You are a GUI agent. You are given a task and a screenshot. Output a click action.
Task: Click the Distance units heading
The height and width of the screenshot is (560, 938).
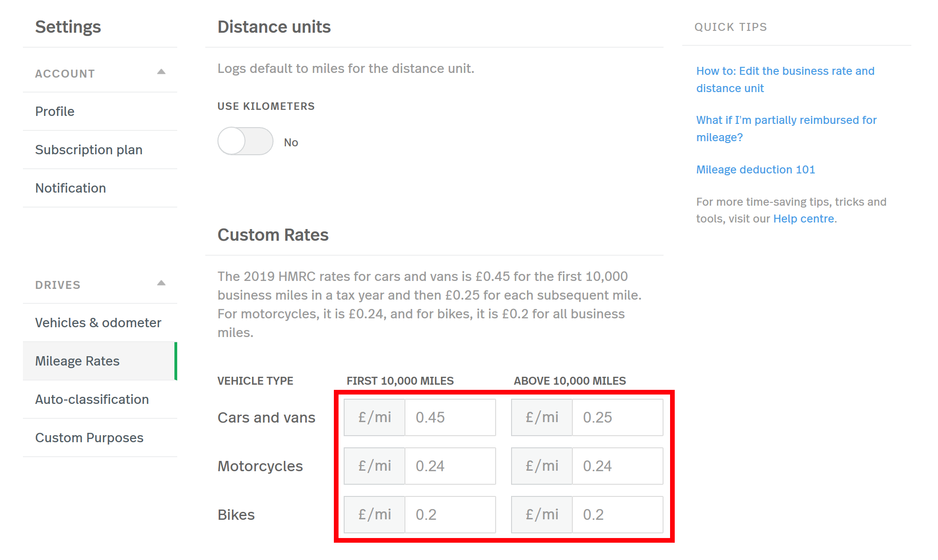(x=274, y=27)
